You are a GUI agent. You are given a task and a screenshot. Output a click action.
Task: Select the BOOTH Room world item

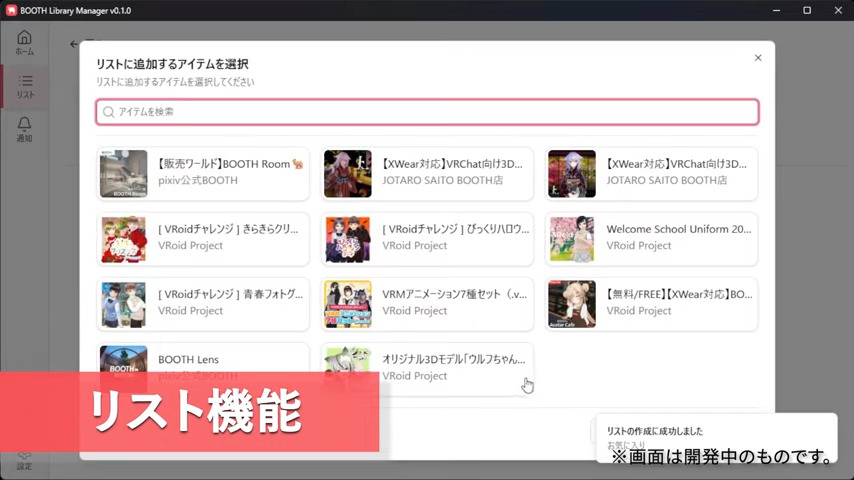point(203,173)
